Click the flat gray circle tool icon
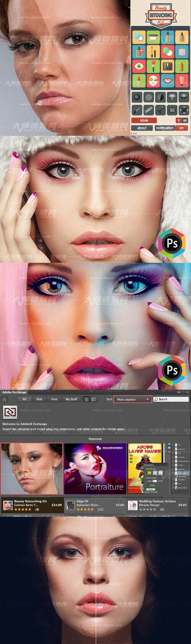Viewport: 191px width, 644px height. click(x=149, y=97)
